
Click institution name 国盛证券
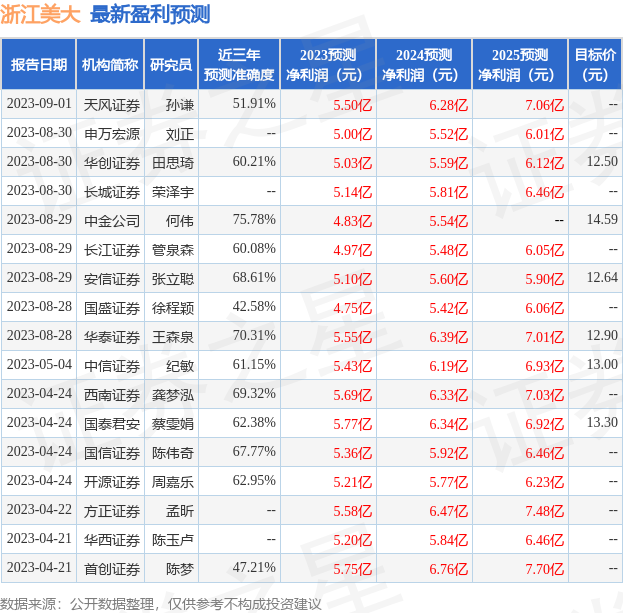pos(112,308)
